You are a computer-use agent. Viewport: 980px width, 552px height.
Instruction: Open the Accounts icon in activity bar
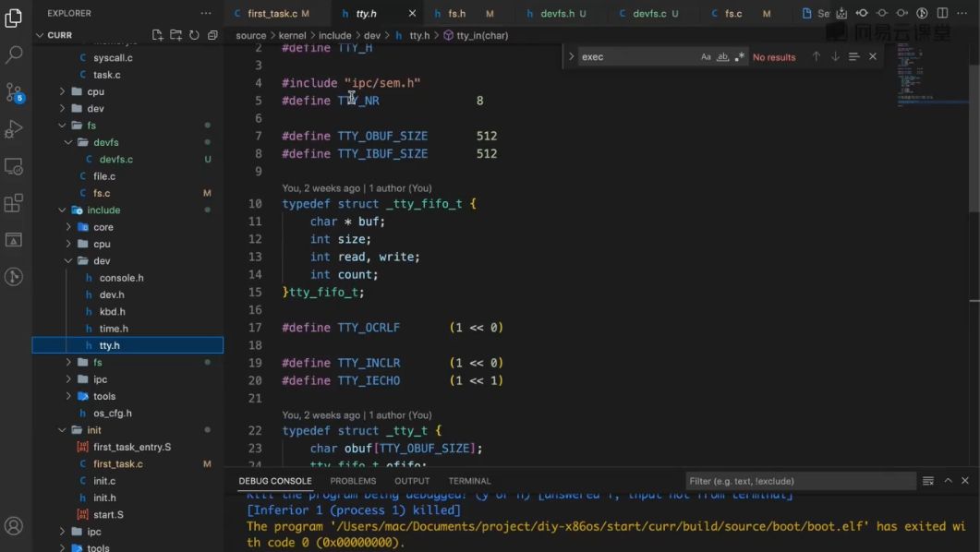tap(14, 526)
